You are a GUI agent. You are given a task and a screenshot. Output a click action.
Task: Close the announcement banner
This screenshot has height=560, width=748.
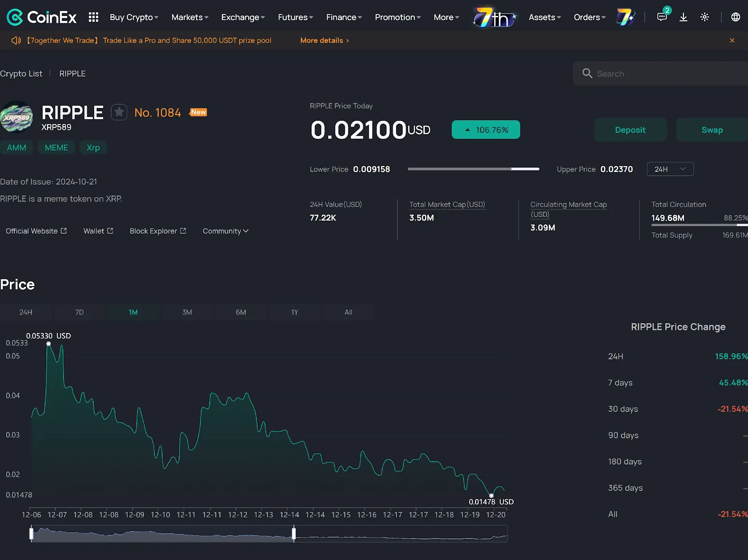(732, 41)
